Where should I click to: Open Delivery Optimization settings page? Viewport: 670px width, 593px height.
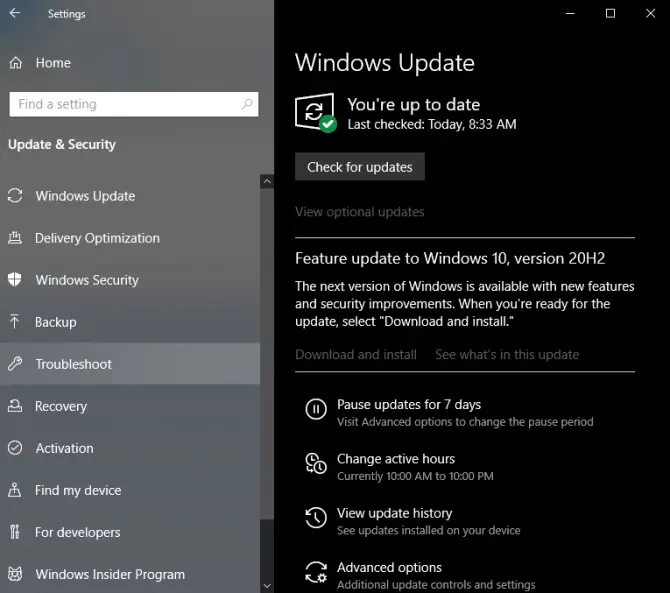[130, 238]
